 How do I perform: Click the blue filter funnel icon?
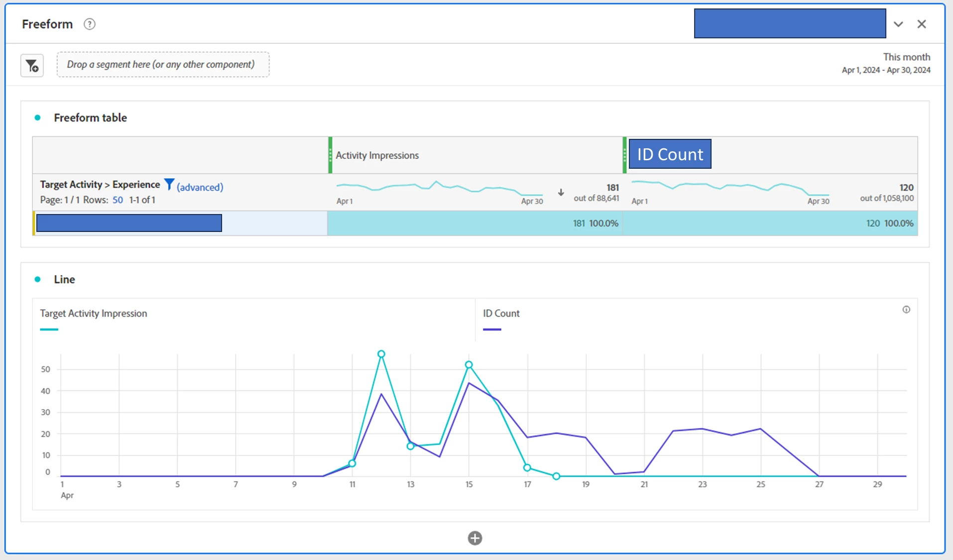[x=169, y=184]
